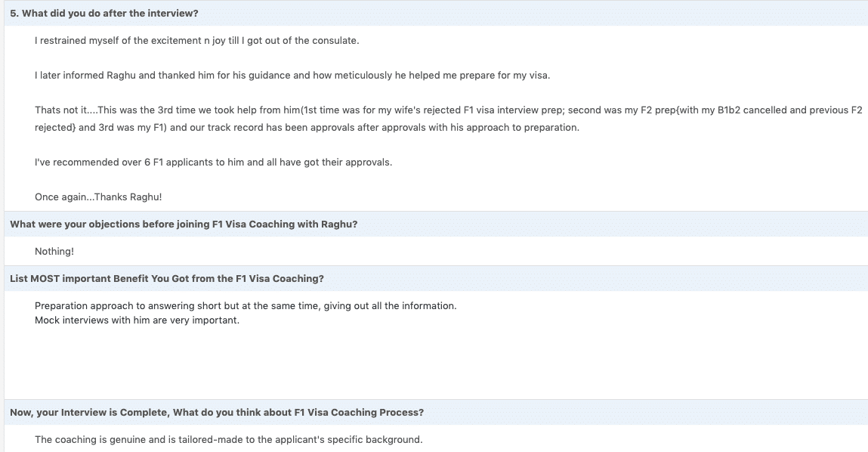Click the "What did you do after the interview?" heading
Screen dimensions: 868x452
(x=104, y=14)
